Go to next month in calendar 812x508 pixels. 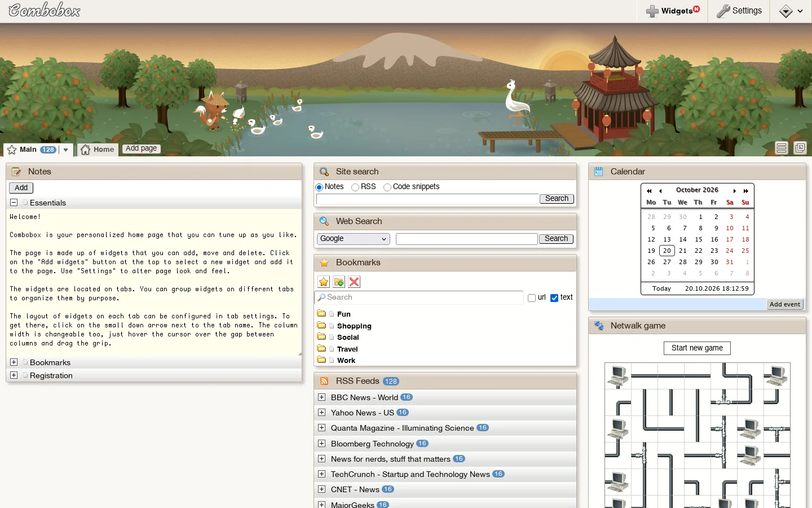[735, 191]
